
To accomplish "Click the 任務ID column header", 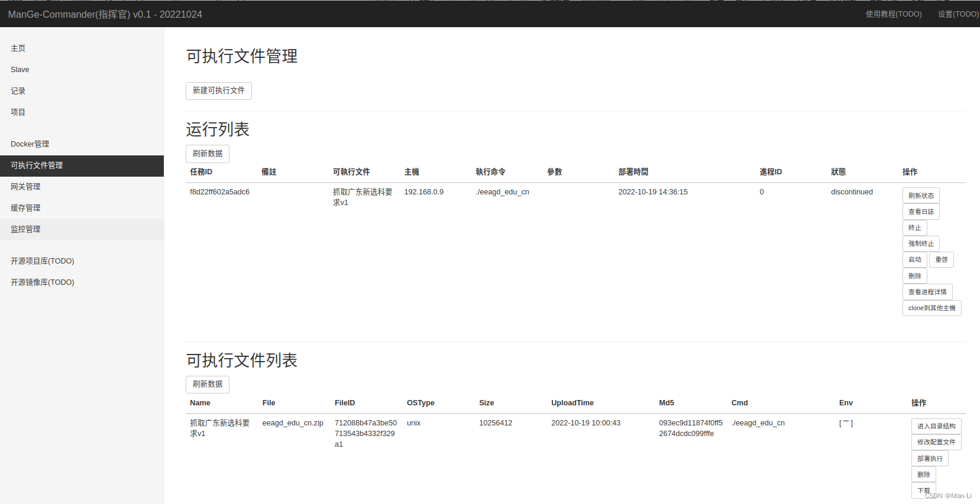I will [x=201, y=172].
